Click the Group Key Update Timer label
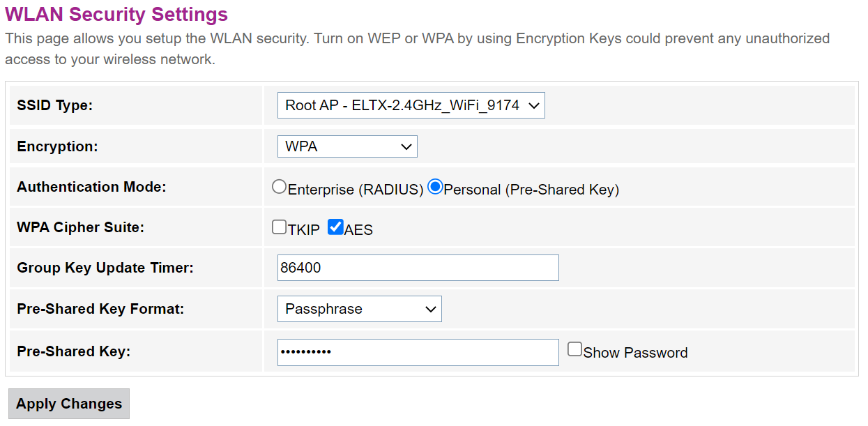 click(x=105, y=268)
